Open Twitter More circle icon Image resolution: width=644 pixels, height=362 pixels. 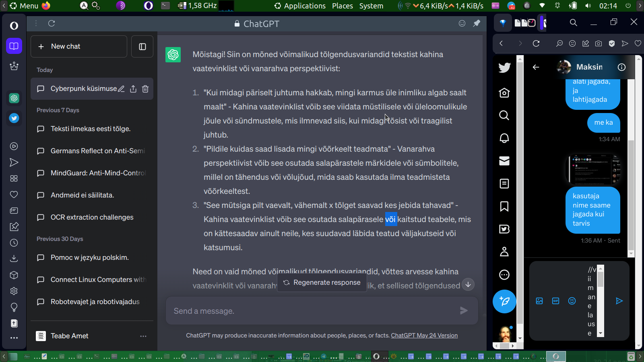point(504,275)
